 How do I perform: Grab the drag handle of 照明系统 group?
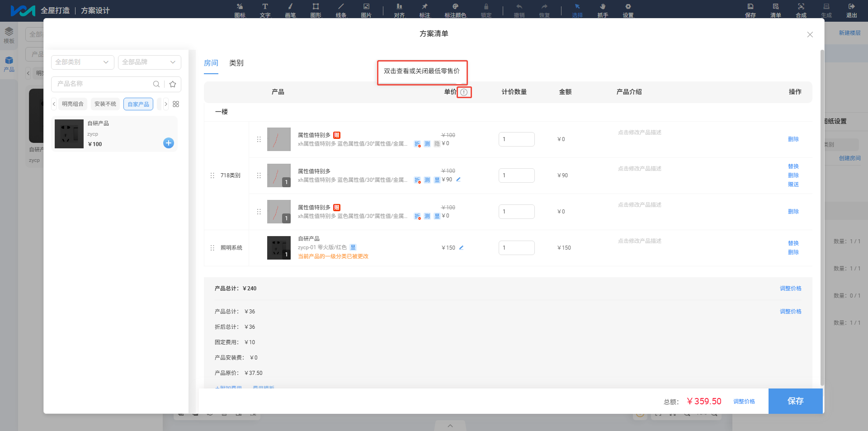pos(212,248)
